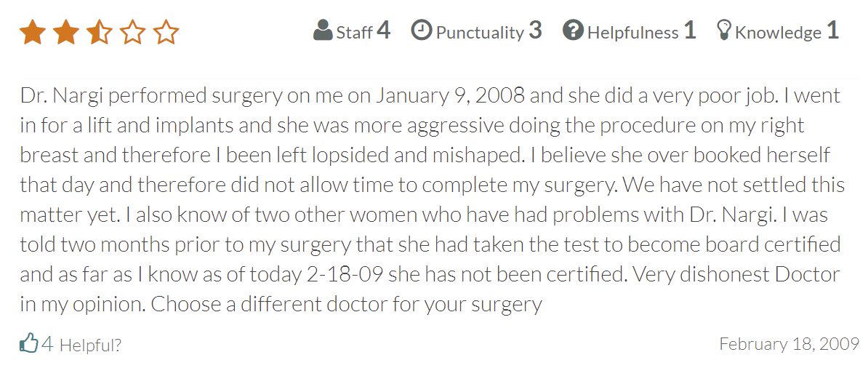Click the first filled orange star
The width and height of the screenshot is (868, 368).
32,33
